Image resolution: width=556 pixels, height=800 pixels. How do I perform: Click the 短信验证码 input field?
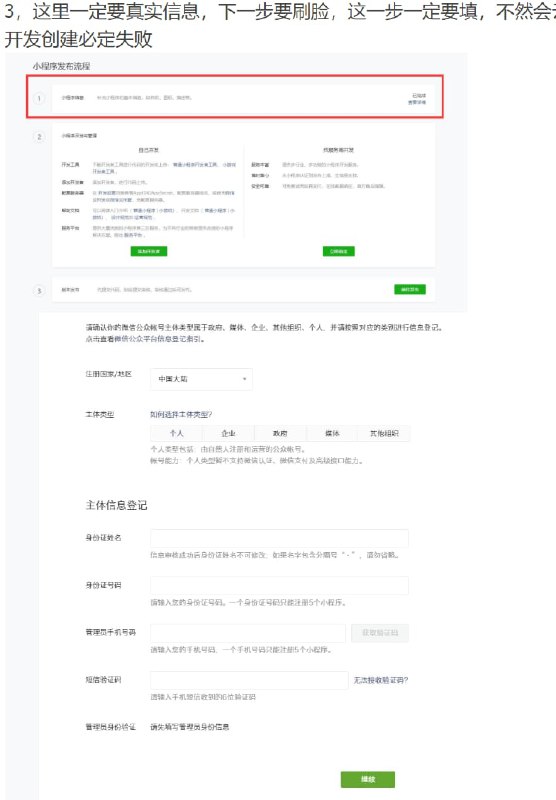click(x=249, y=680)
